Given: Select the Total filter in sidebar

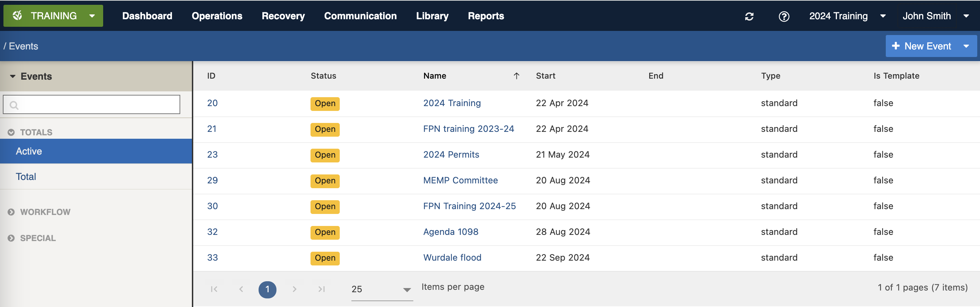Looking at the screenshot, I should pos(26,177).
